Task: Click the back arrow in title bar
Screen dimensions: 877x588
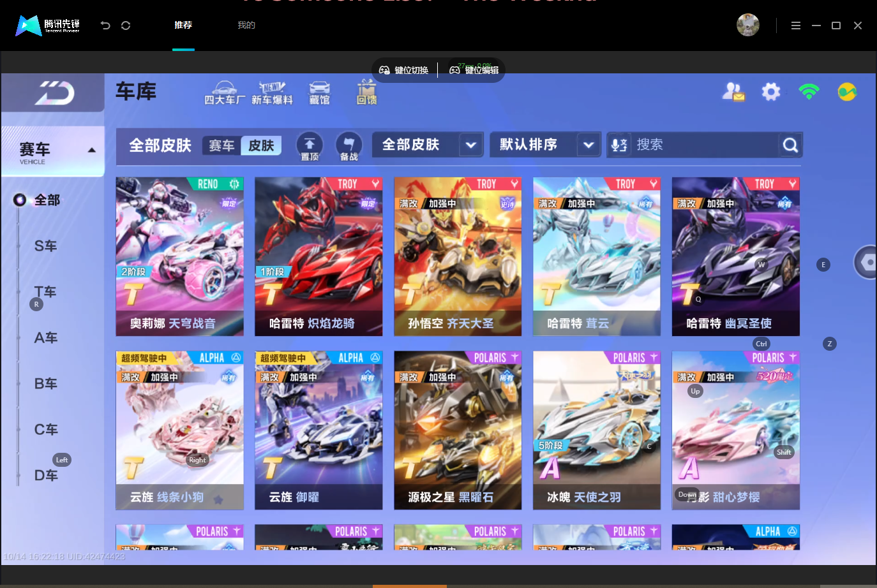Action: coord(105,26)
